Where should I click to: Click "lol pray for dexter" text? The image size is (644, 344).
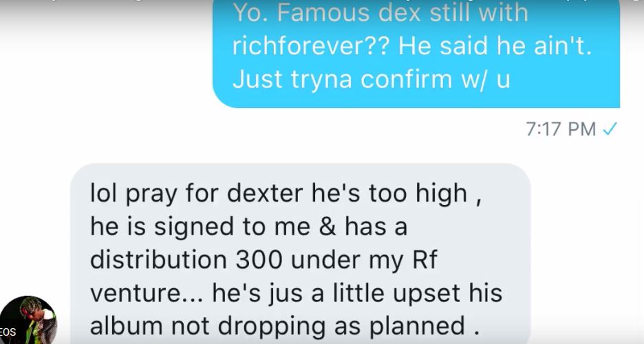pyautogui.click(x=196, y=194)
